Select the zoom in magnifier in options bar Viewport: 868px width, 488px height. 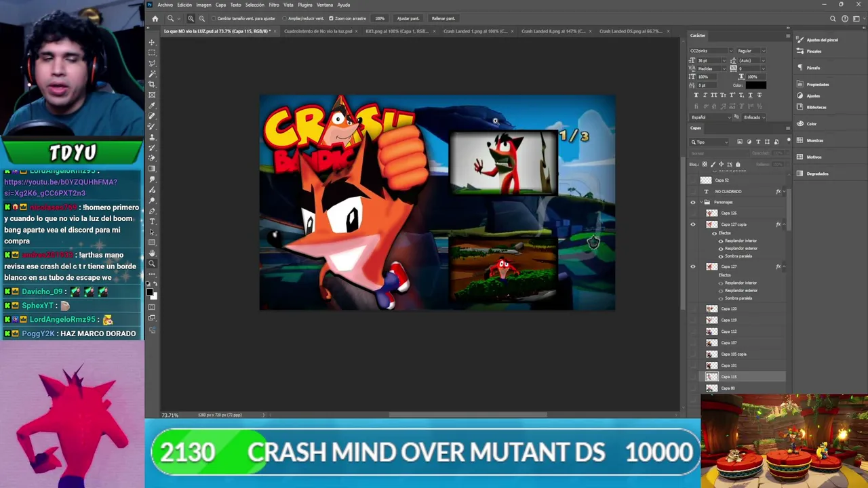pos(191,18)
